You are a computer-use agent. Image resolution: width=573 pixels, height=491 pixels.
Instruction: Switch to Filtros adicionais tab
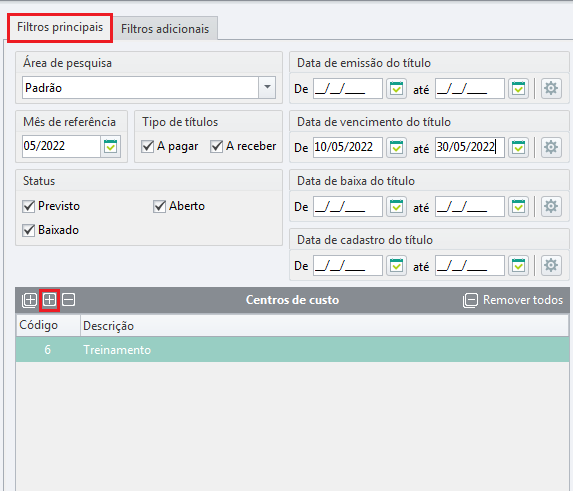pyautogui.click(x=165, y=29)
